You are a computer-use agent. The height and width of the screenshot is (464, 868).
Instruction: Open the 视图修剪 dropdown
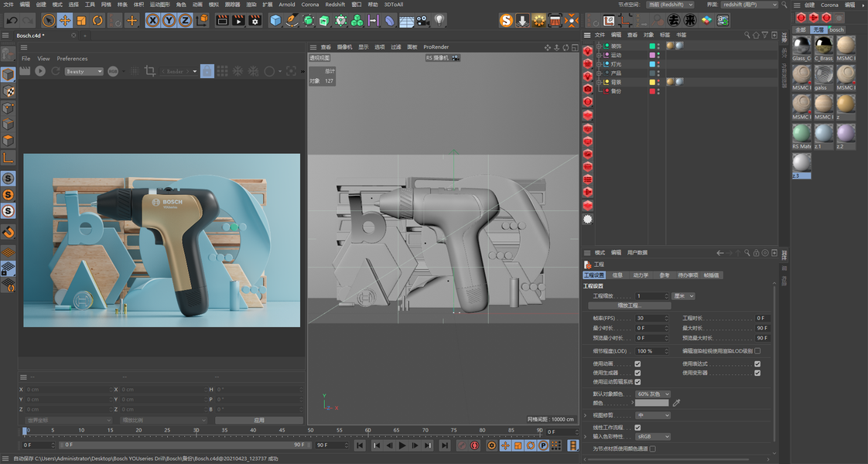click(x=653, y=415)
